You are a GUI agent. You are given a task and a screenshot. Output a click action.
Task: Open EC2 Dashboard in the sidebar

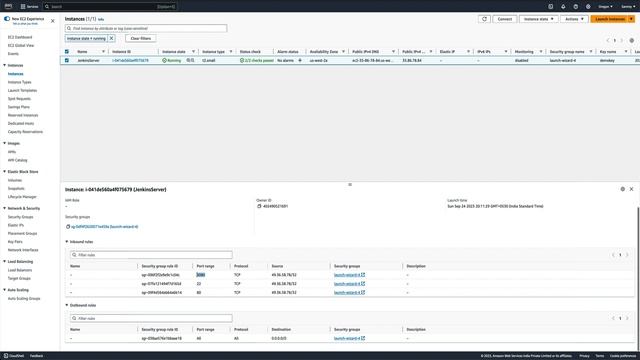pos(20,37)
